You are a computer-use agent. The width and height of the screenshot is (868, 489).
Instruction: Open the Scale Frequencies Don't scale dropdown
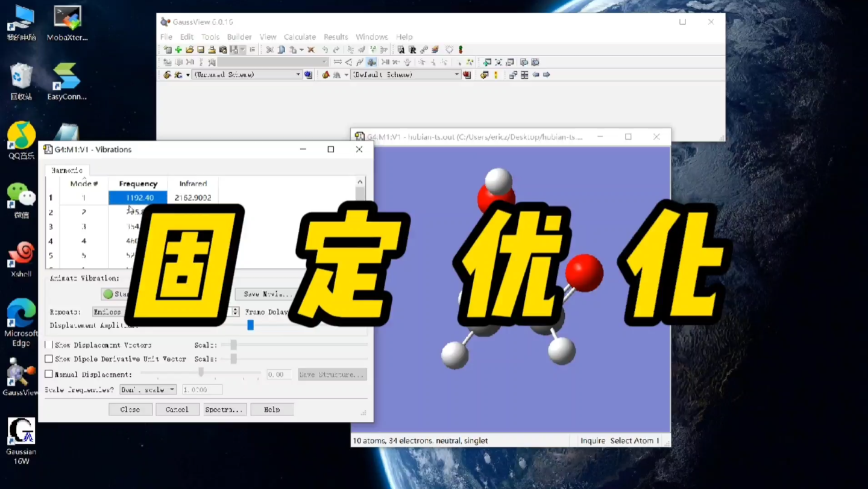(148, 390)
